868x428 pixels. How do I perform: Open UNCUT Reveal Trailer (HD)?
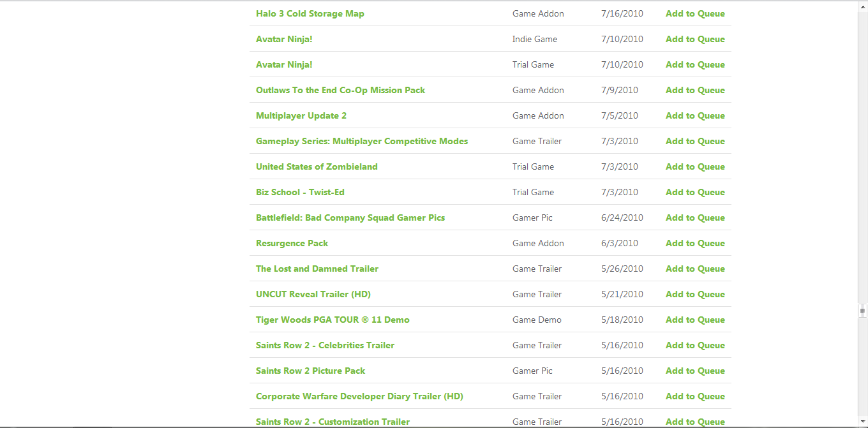[313, 294]
